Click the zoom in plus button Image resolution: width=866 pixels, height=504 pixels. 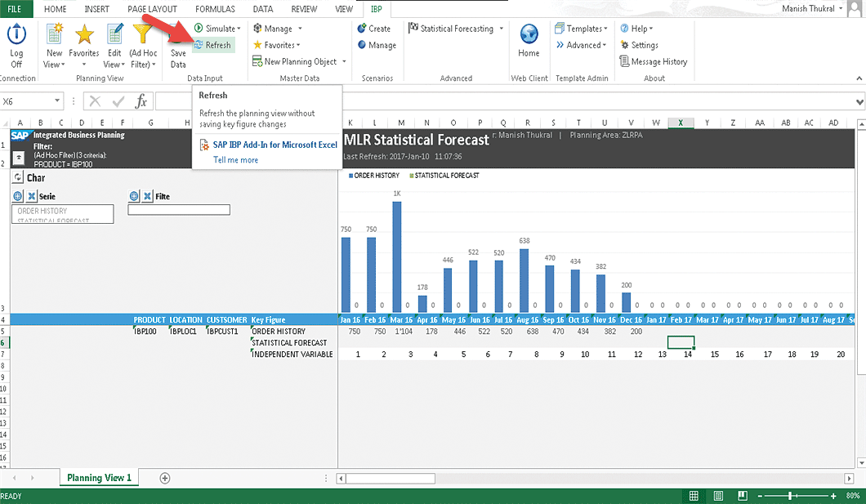(x=833, y=496)
